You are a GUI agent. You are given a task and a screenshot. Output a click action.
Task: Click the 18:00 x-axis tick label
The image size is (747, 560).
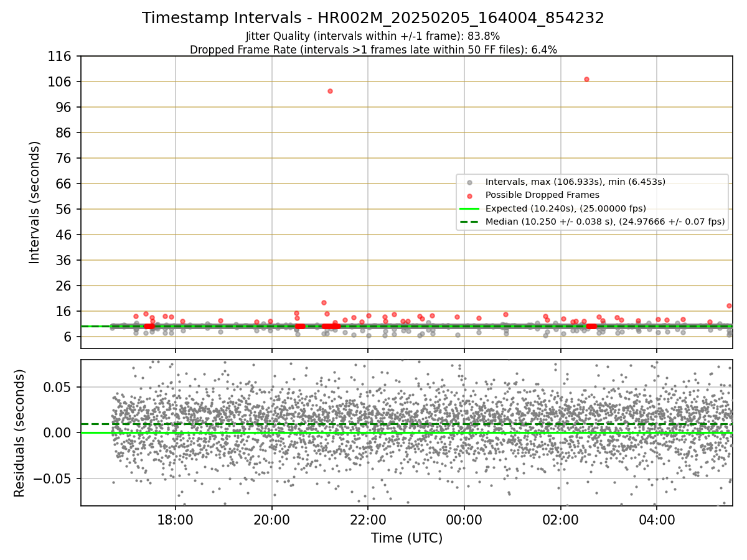tap(176, 519)
